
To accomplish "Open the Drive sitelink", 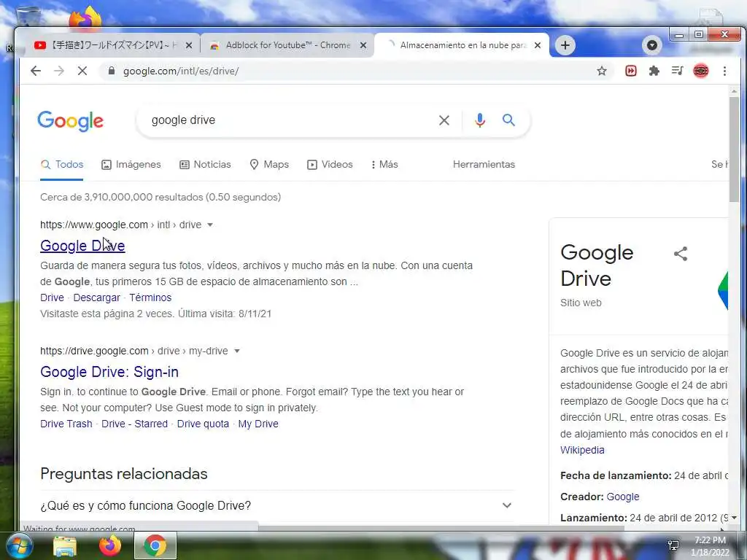I will pos(52,297).
